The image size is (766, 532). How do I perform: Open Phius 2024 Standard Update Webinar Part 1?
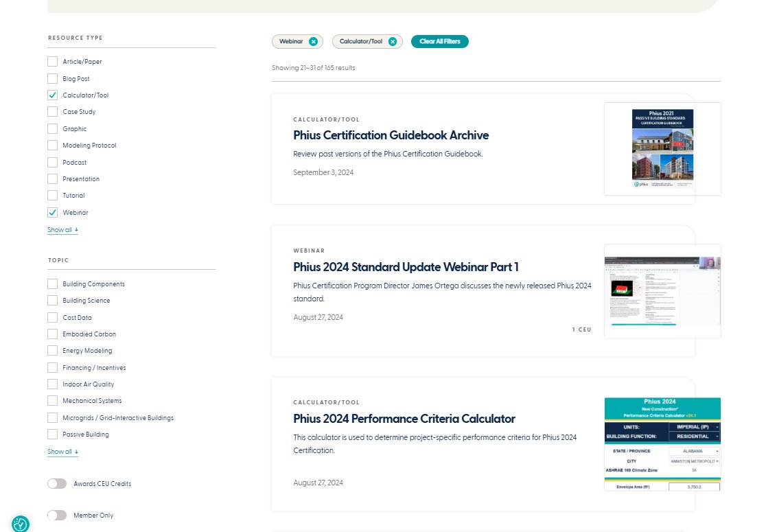pyautogui.click(x=406, y=267)
